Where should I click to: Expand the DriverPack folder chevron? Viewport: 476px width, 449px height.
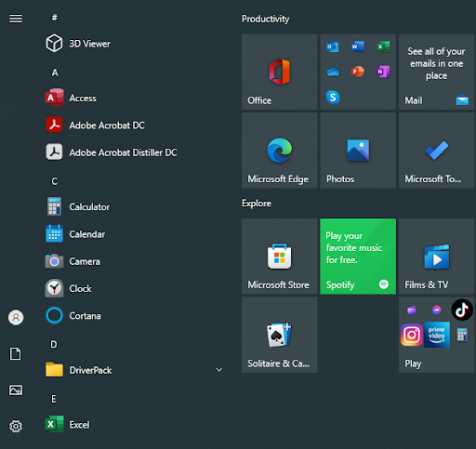coord(219,370)
